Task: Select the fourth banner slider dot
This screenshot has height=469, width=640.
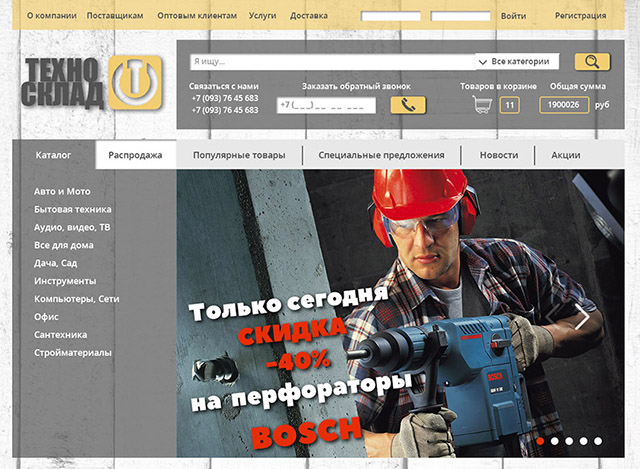Action: pyautogui.click(x=584, y=441)
